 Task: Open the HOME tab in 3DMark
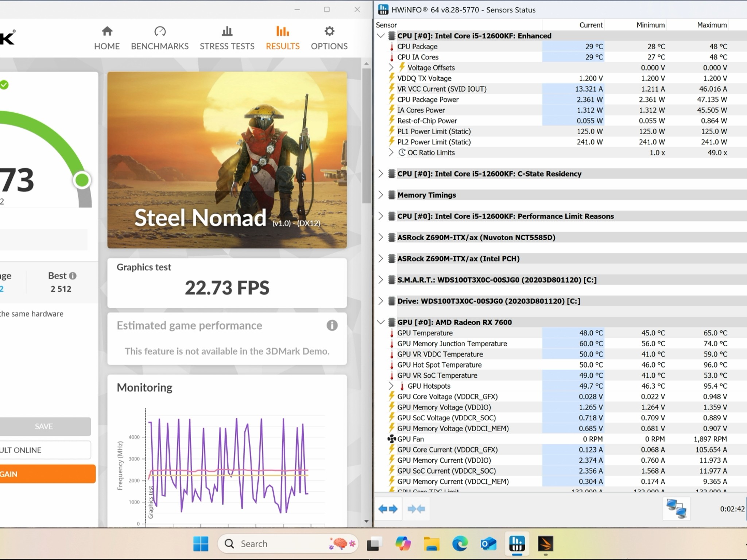pyautogui.click(x=107, y=38)
